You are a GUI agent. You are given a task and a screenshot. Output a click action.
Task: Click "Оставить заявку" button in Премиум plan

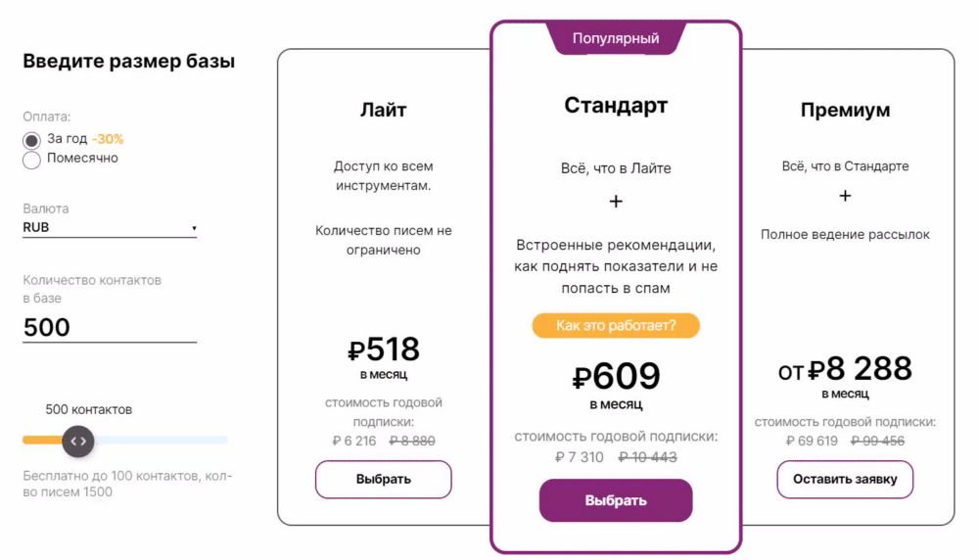[845, 479]
